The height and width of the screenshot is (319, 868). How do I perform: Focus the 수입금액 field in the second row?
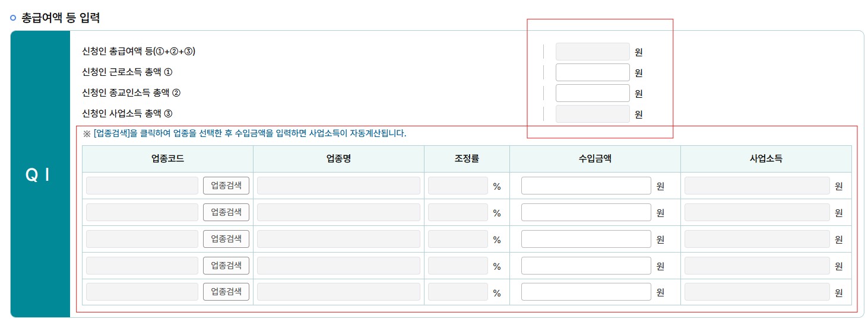[586, 212]
